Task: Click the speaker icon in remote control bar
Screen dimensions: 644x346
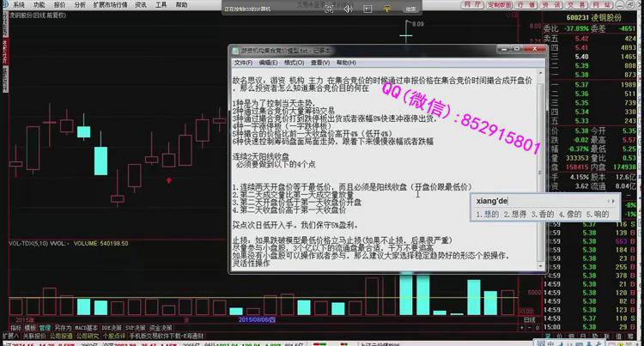Action: tap(348, 9)
